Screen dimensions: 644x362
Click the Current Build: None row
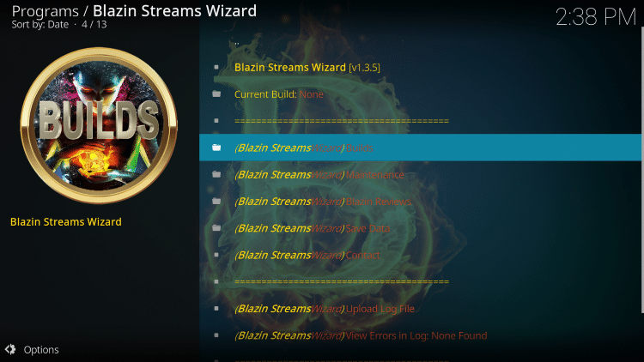click(420, 94)
